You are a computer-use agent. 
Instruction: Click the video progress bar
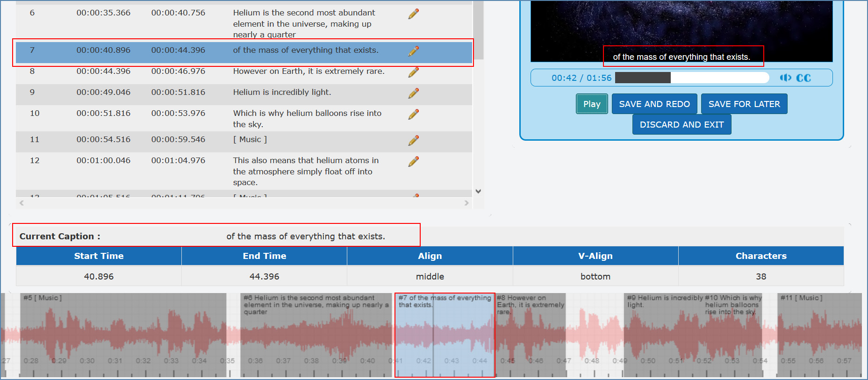pyautogui.click(x=692, y=78)
